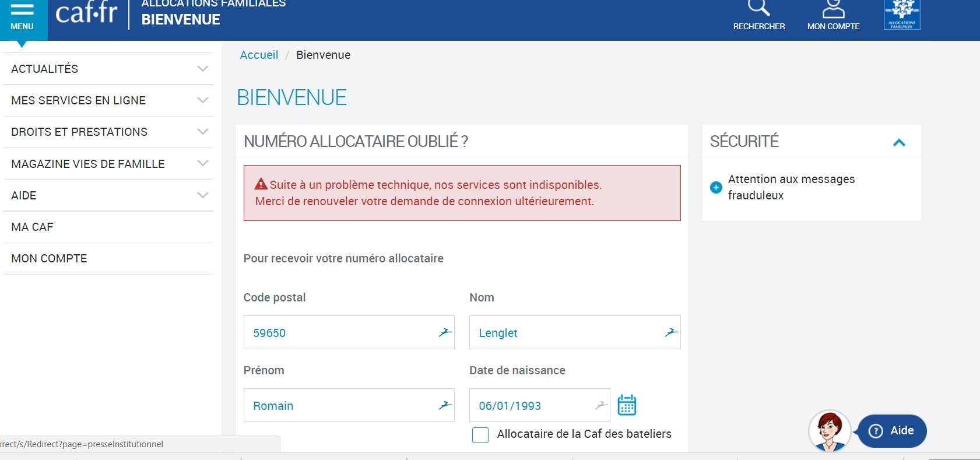Screen dimensions: 980x460
Task: Click the Bienvenue breadcrumb text
Action: 323,55
